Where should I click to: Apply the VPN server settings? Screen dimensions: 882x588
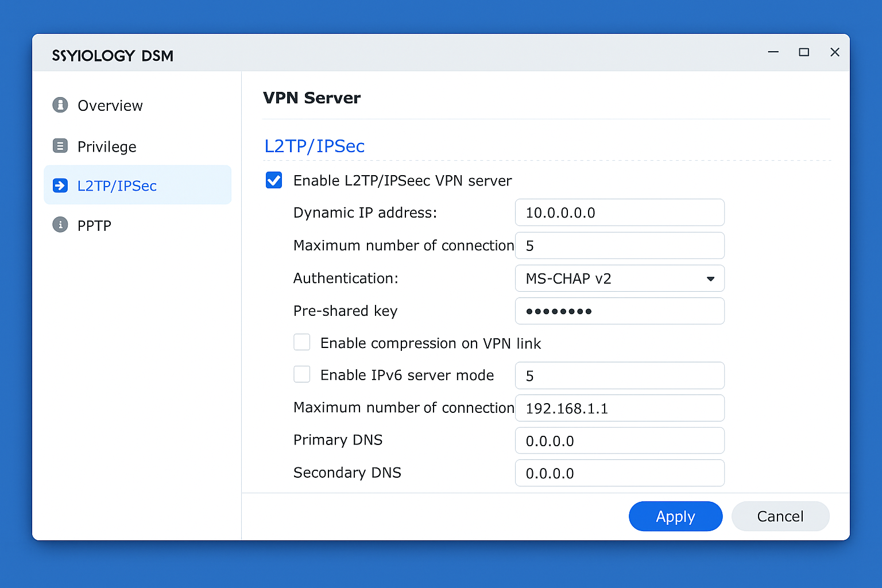675,516
